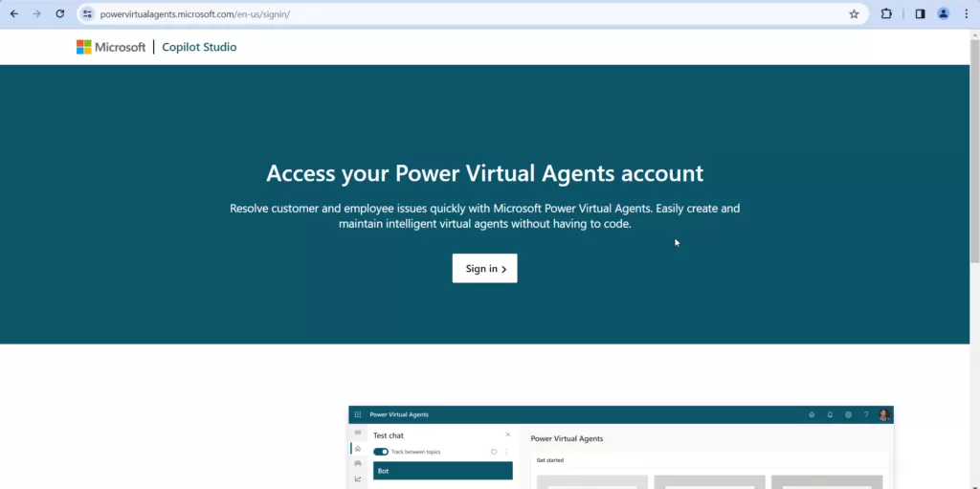
Task: Click the Bot chat header bar
Action: [x=442, y=471]
